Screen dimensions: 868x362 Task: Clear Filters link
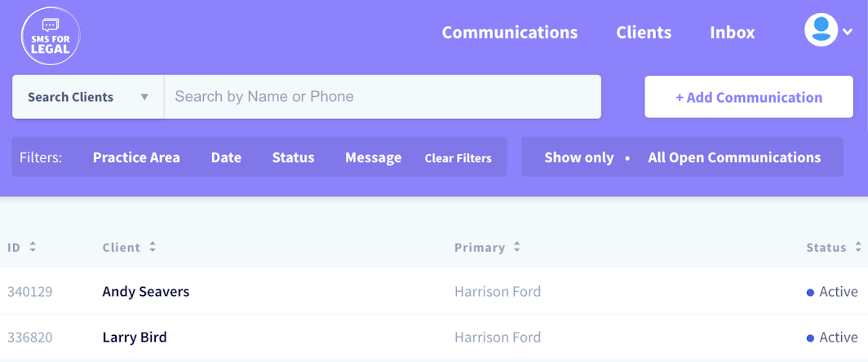[458, 157]
